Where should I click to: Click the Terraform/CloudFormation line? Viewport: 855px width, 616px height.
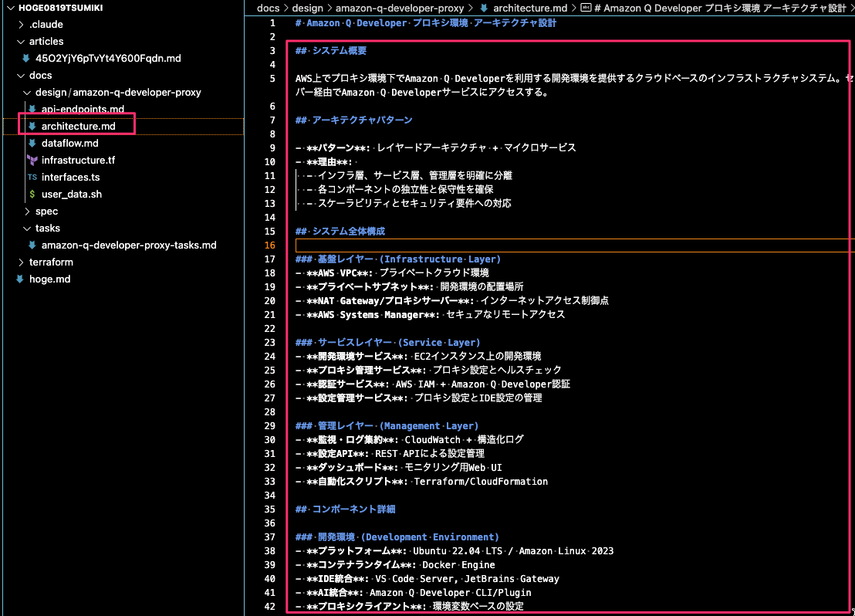421,481
